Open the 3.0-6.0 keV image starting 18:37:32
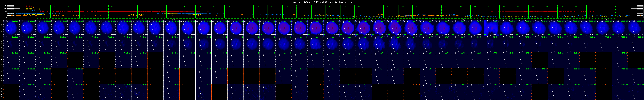Image resolution: width=644 pixels, height=100 pixels. click(x=284, y=28)
